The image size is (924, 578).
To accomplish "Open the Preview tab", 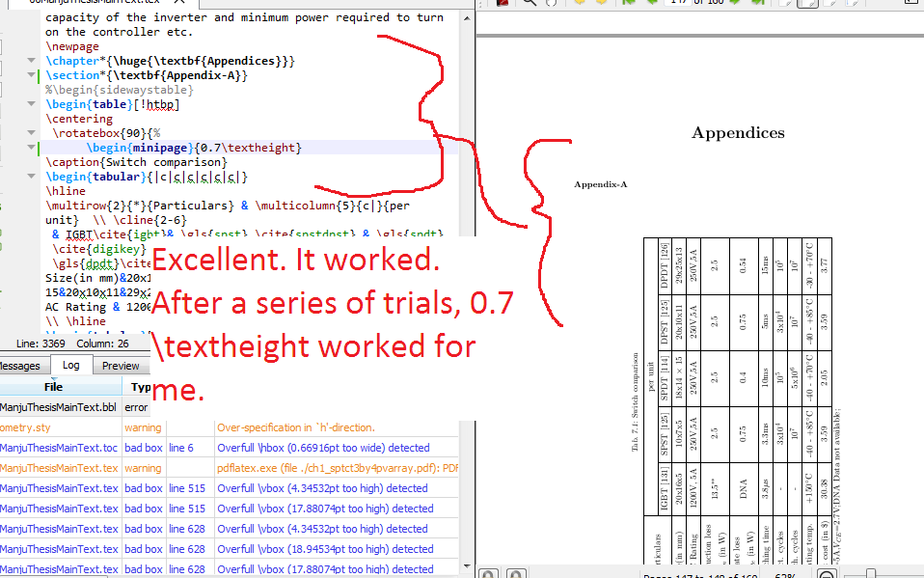I will click(x=121, y=366).
